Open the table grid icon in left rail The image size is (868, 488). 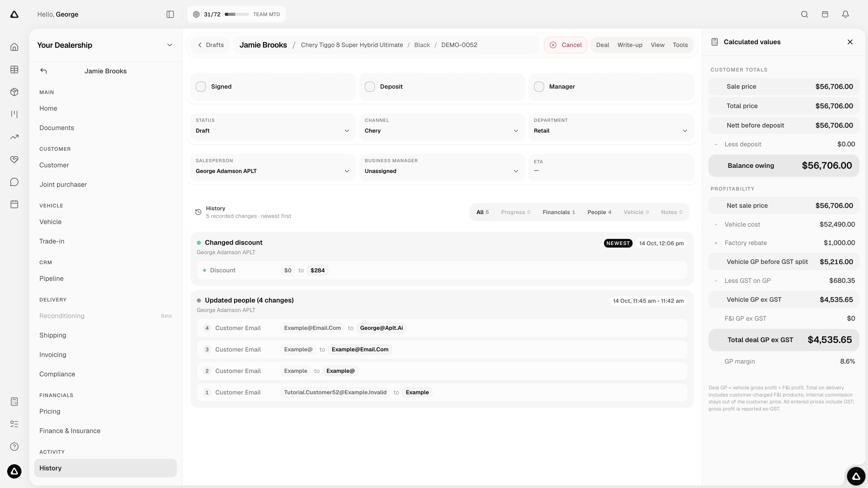pos(14,69)
